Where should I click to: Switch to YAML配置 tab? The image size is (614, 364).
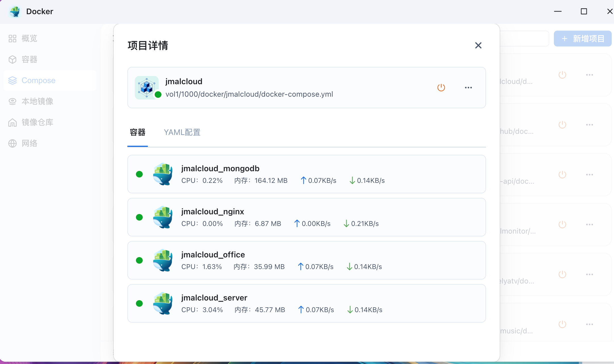click(182, 132)
